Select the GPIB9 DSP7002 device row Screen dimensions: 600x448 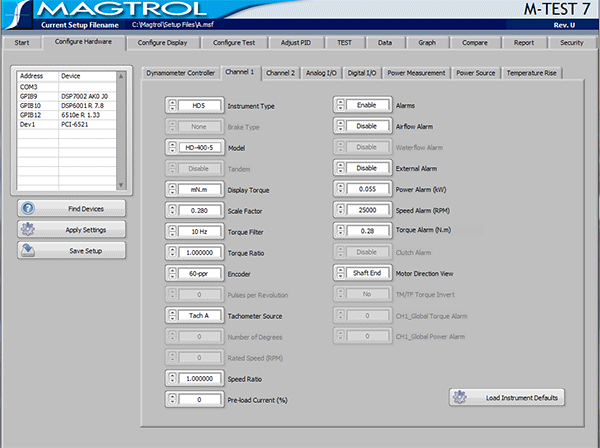pyautogui.click(x=67, y=96)
